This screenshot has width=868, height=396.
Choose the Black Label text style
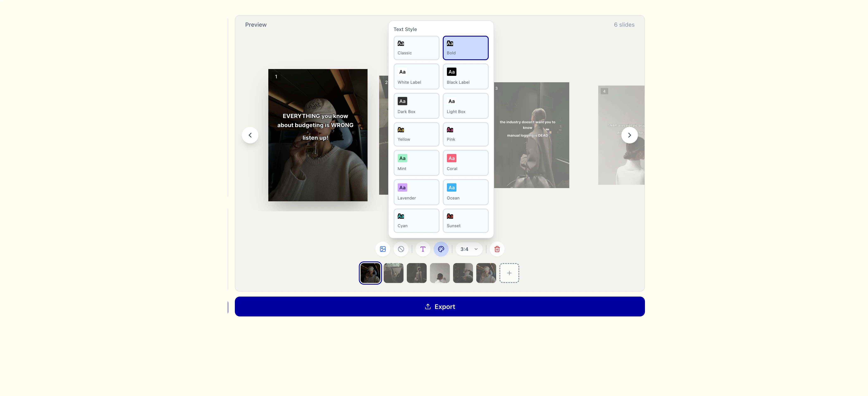click(x=465, y=76)
